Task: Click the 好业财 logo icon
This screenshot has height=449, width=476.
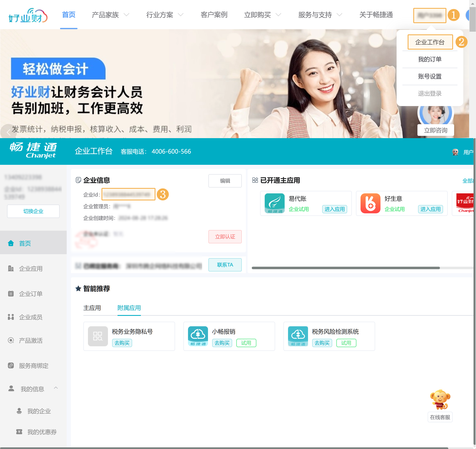Action: (28, 15)
